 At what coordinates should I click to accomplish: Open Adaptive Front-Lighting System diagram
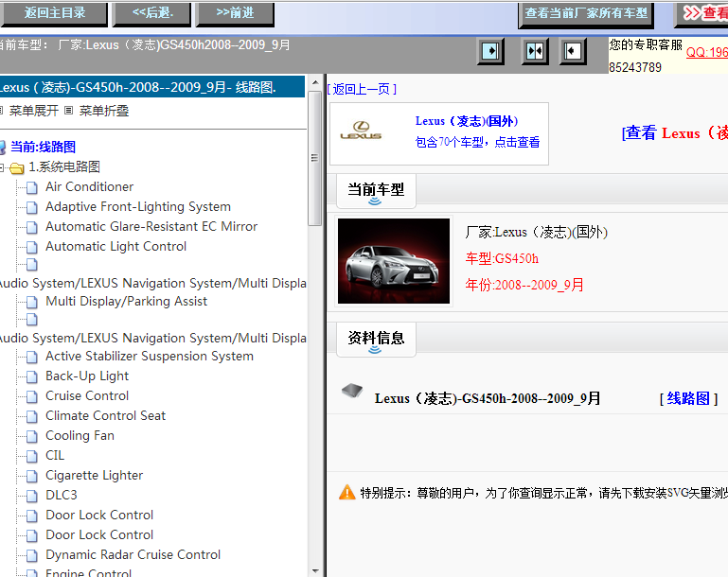pos(138,207)
